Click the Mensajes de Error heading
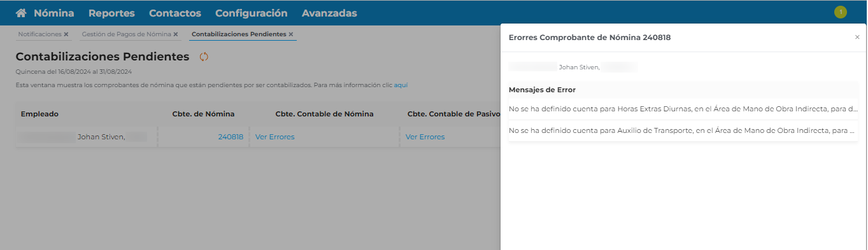The image size is (868, 250). (x=542, y=90)
